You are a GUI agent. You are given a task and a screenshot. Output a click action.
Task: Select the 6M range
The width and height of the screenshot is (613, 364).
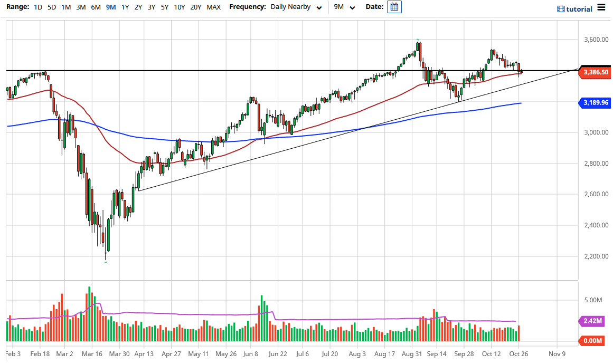95,7
